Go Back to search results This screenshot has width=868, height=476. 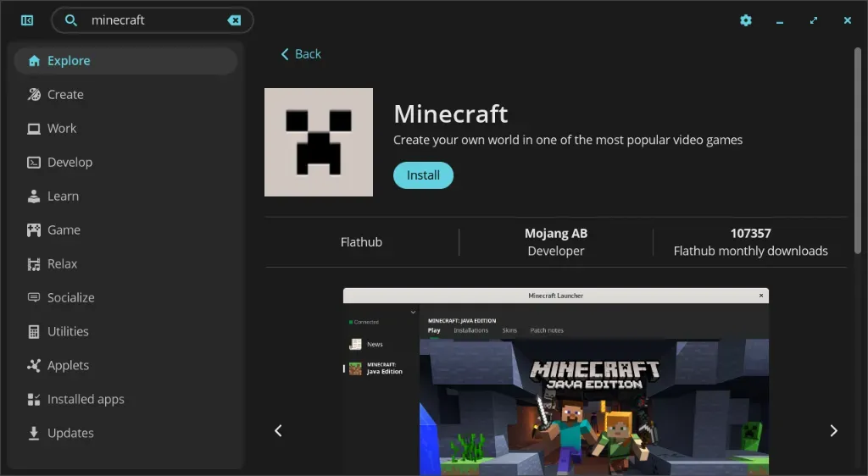[x=301, y=54]
